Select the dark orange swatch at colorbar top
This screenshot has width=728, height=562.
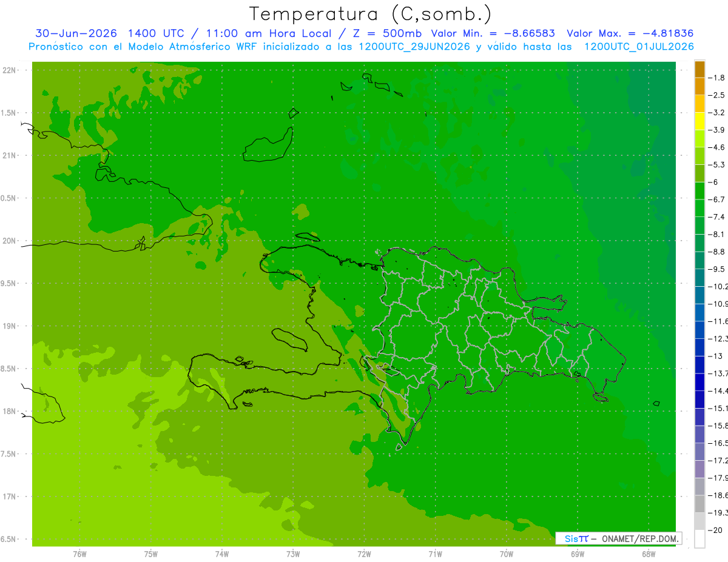[x=699, y=69]
